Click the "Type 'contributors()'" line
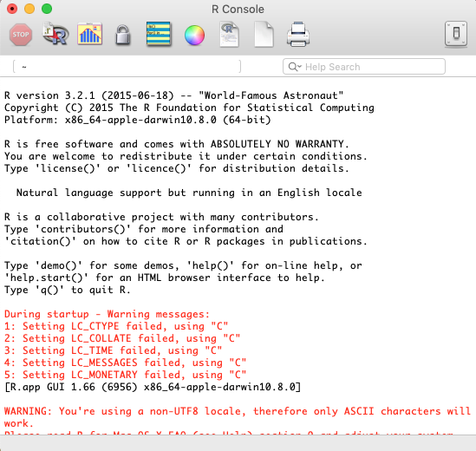 pyautogui.click(x=144, y=229)
